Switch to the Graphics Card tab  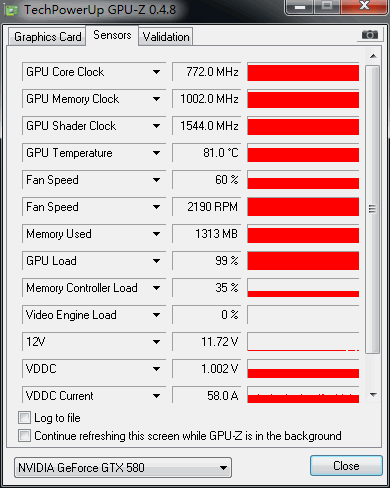pyautogui.click(x=47, y=37)
